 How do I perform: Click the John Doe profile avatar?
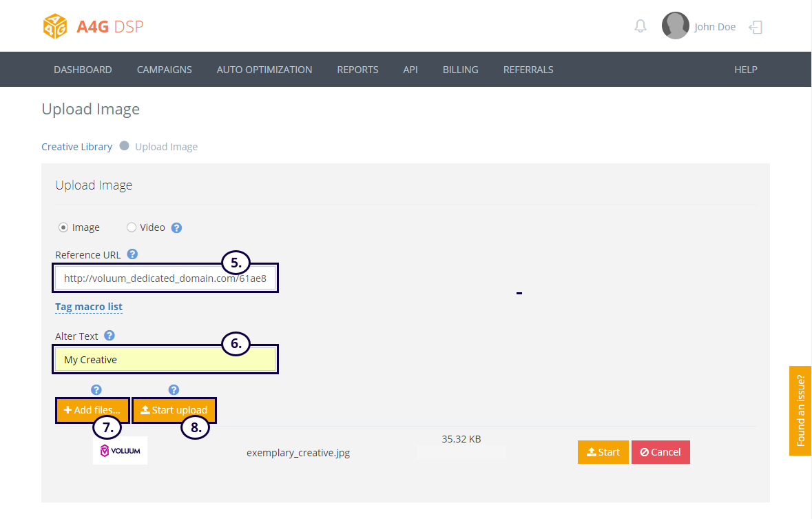(675, 26)
